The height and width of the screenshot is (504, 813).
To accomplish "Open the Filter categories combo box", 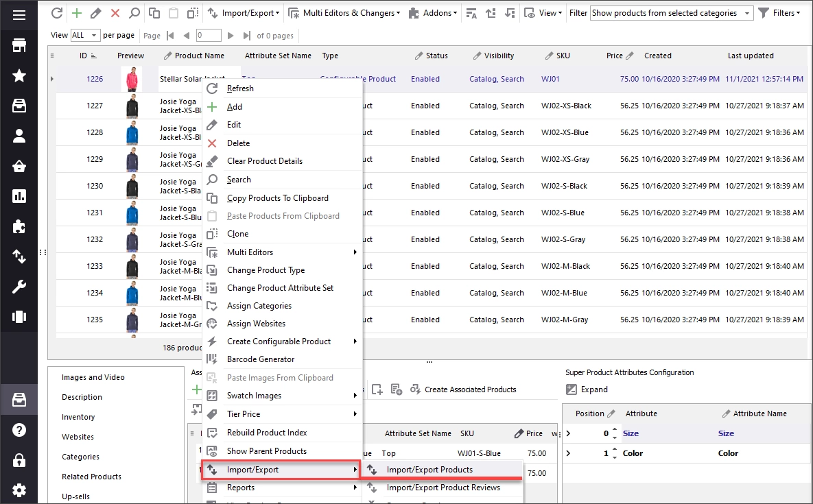I will pyautogui.click(x=672, y=13).
